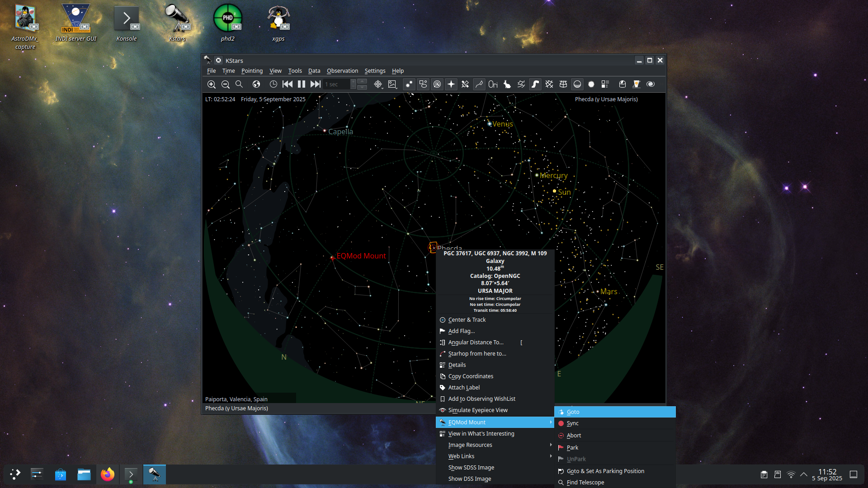868x488 pixels.
Task: Open AstroDMx capture desktop icon
Action: click(x=25, y=27)
